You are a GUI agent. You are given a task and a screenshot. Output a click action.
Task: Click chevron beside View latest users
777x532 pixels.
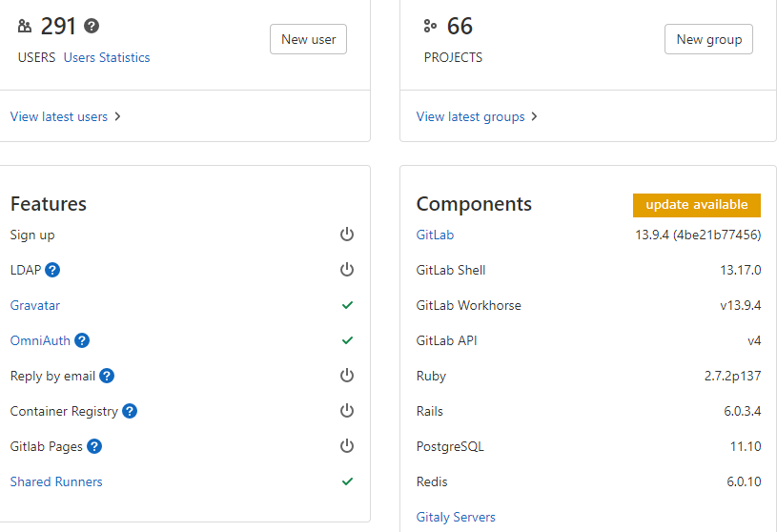coord(117,116)
